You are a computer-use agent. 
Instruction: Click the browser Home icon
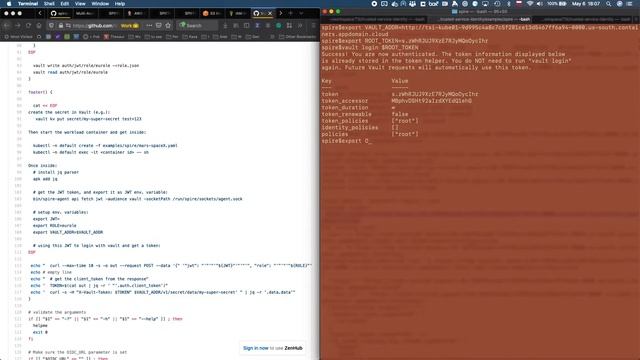point(39,25)
